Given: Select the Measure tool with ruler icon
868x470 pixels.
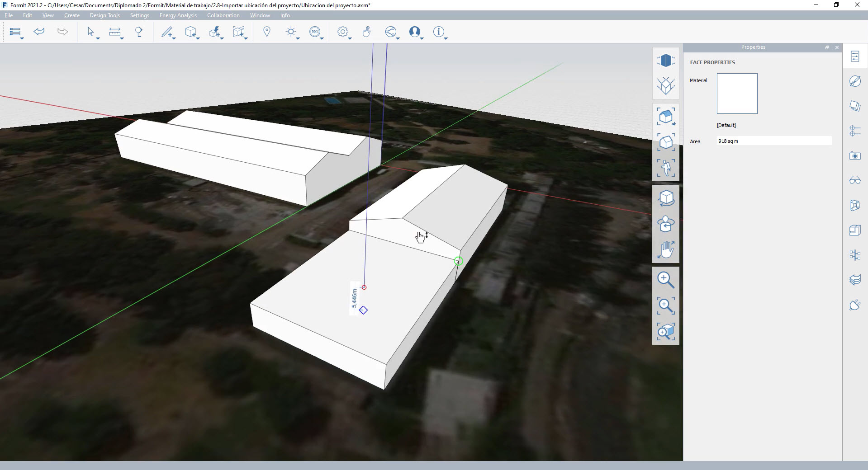Looking at the screenshot, I should [x=115, y=32].
